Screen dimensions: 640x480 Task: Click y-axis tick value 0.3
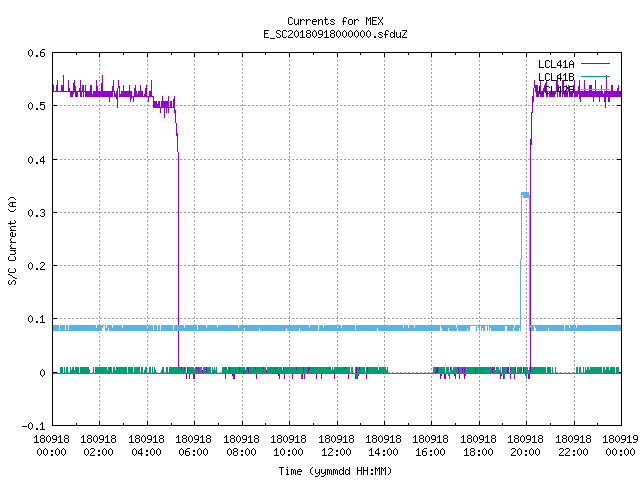(36, 213)
